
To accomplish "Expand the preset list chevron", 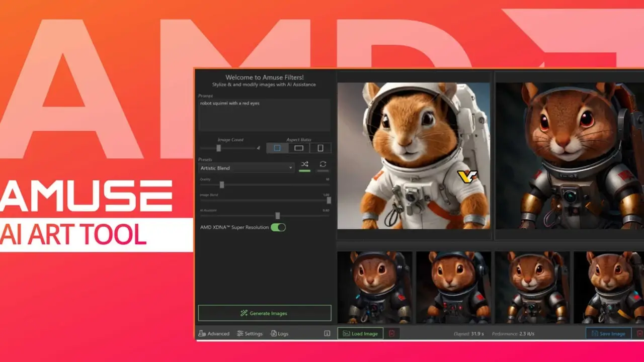I will 290,168.
